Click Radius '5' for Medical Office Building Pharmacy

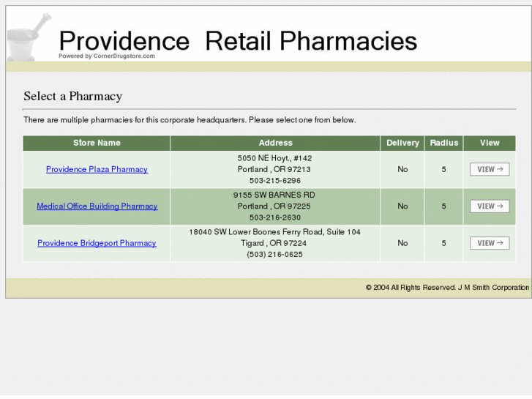tap(443, 206)
